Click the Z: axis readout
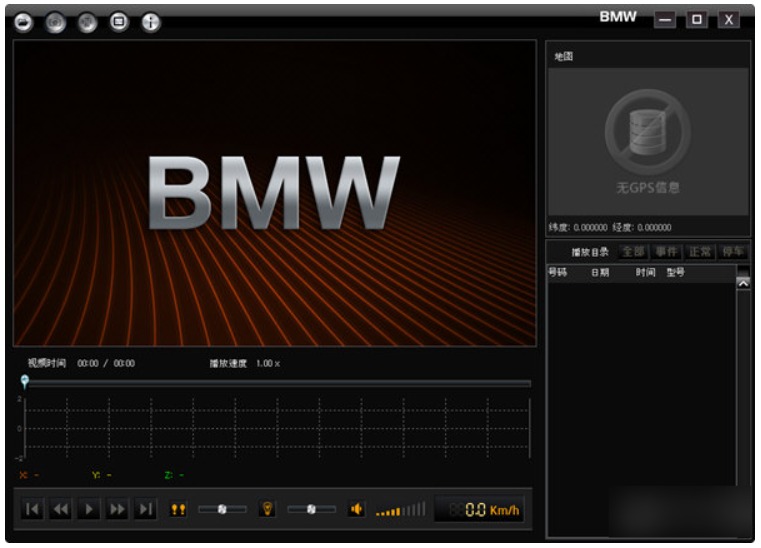 click(x=174, y=475)
